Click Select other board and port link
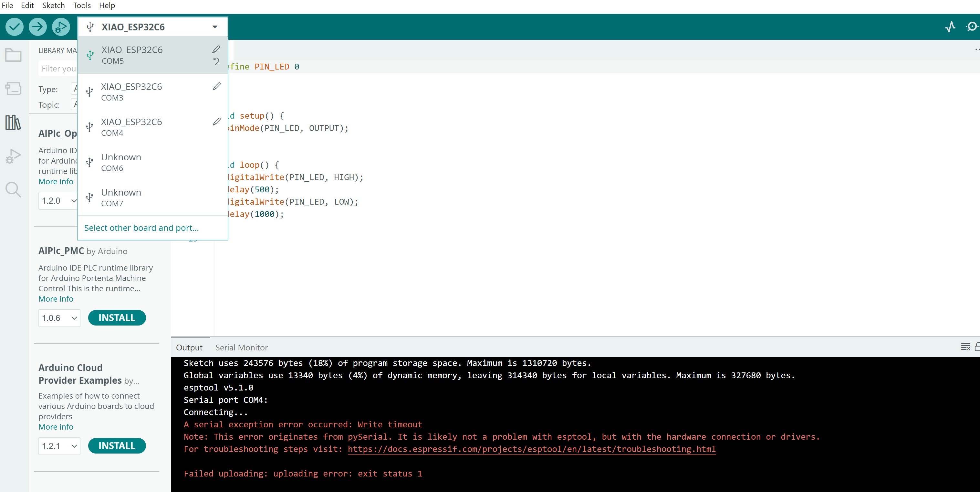 tap(141, 228)
